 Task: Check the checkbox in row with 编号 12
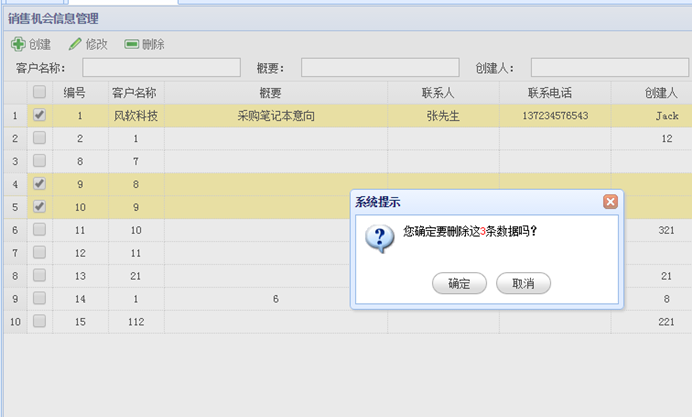coord(39,252)
